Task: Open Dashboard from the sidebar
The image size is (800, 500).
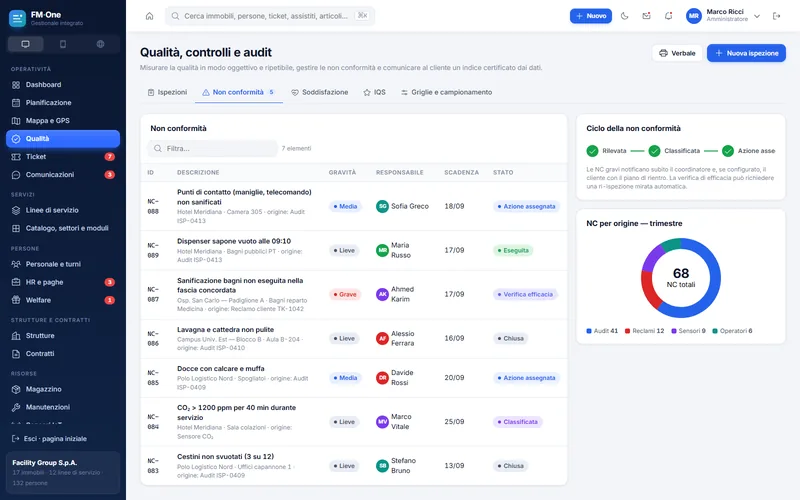Action: pos(63,85)
